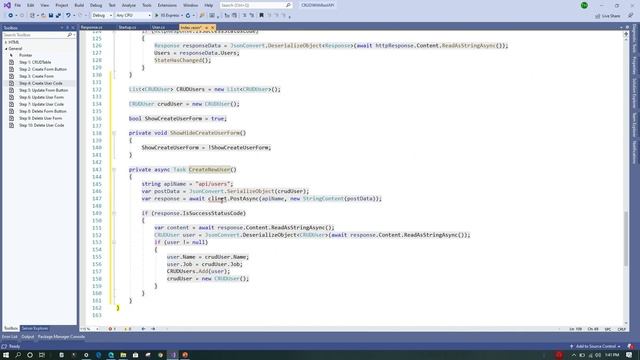Image resolution: width=640 pixels, height=360 pixels.
Task: Open Add to Source Control dropdown
Action: coord(596,347)
